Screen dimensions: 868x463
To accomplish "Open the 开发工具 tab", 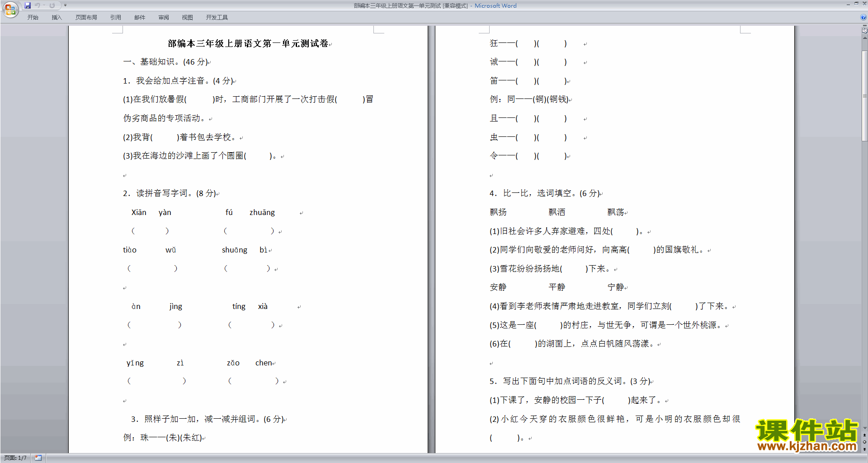I will [x=217, y=18].
